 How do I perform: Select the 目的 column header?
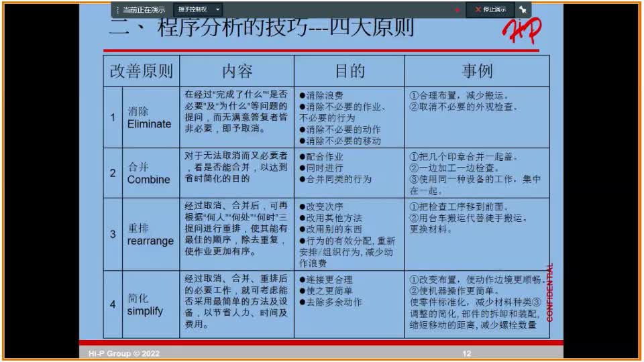[x=350, y=71]
